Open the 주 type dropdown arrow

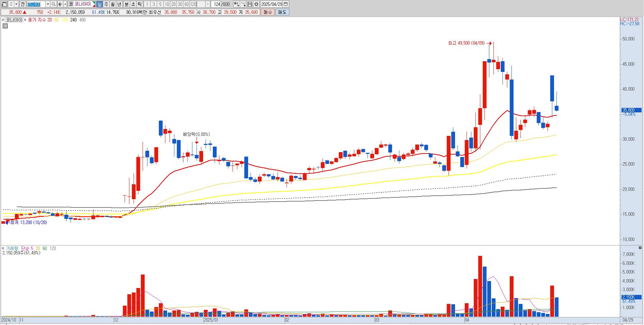click(16, 4)
